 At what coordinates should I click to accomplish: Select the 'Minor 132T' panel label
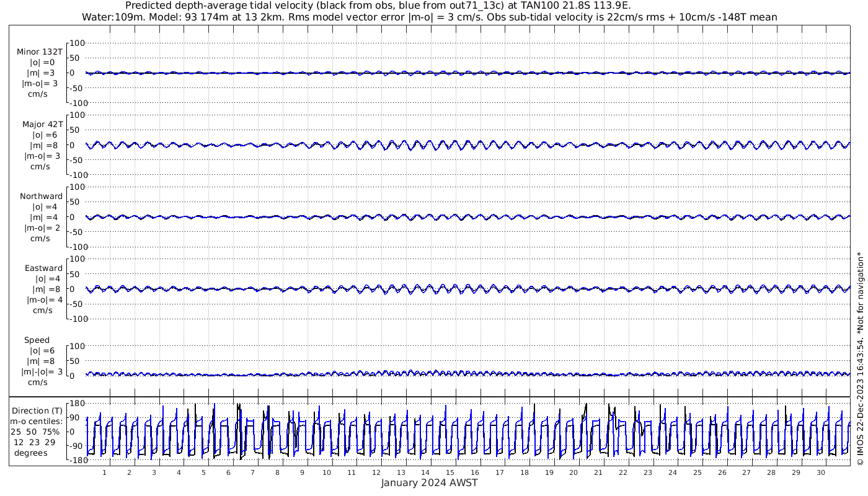[x=40, y=52]
